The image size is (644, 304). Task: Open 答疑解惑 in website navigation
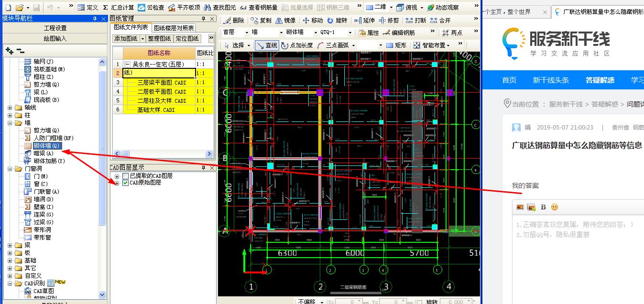click(600, 80)
